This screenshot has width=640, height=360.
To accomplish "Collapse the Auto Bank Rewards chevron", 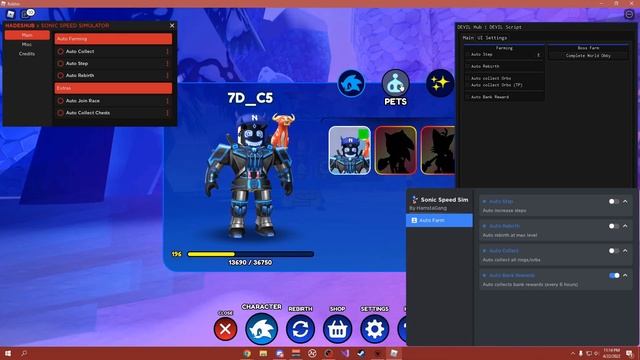I will (x=626, y=276).
